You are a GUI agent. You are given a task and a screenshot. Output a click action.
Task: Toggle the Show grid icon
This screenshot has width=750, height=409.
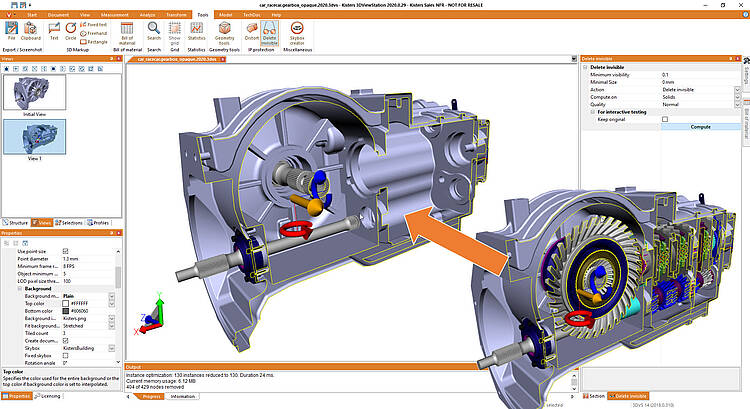coord(174,36)
